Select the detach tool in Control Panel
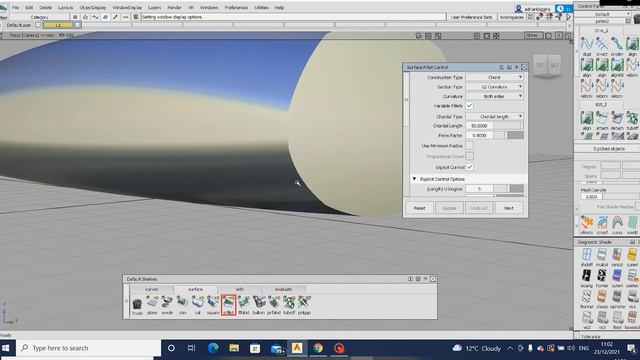This screenshot has height=360, width=640. pyautogui.click(x=617, y=120)
